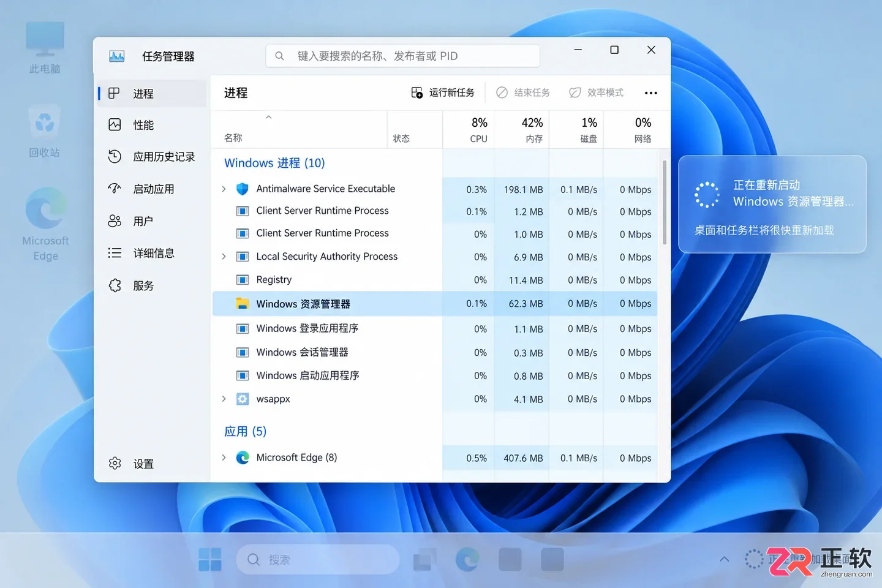This screenshot has height=588, width=882.
Task: Click the 应用 (5) group header
Action: [x=245, y=431]
